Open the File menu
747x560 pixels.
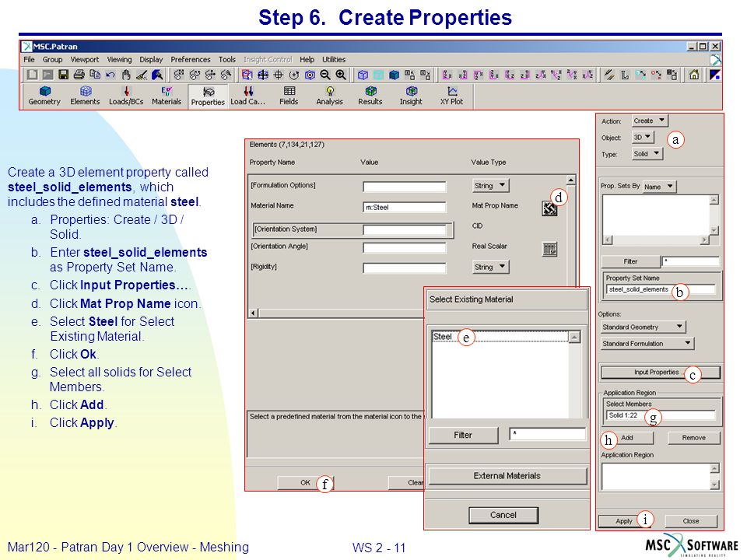29,60
